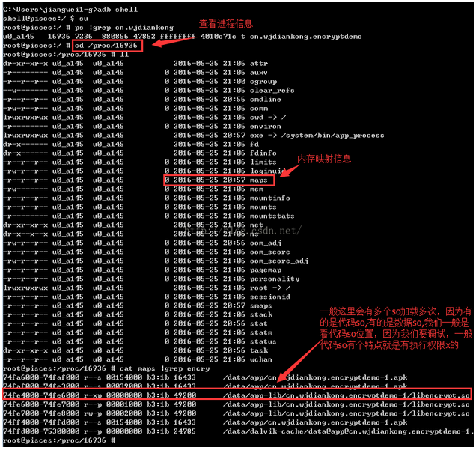Click the red '内存映射信息' annotation text
476x450 pixels.
[324, 159]
